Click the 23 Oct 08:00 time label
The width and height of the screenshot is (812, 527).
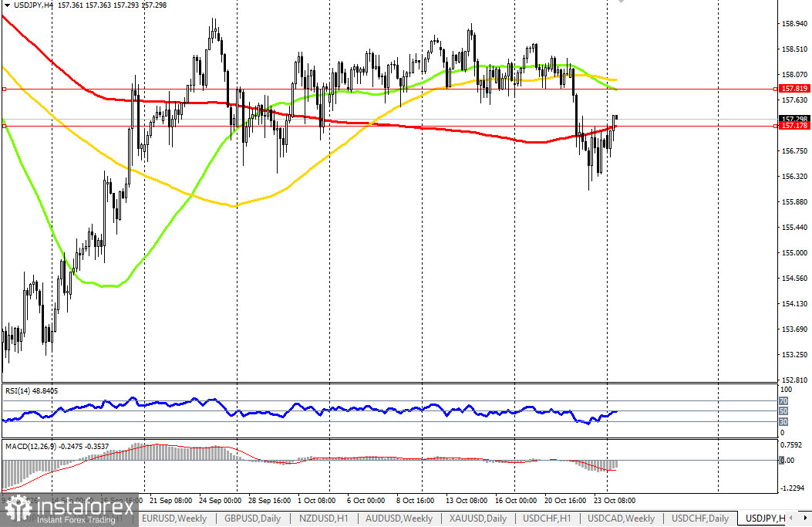tap(614, 501)
